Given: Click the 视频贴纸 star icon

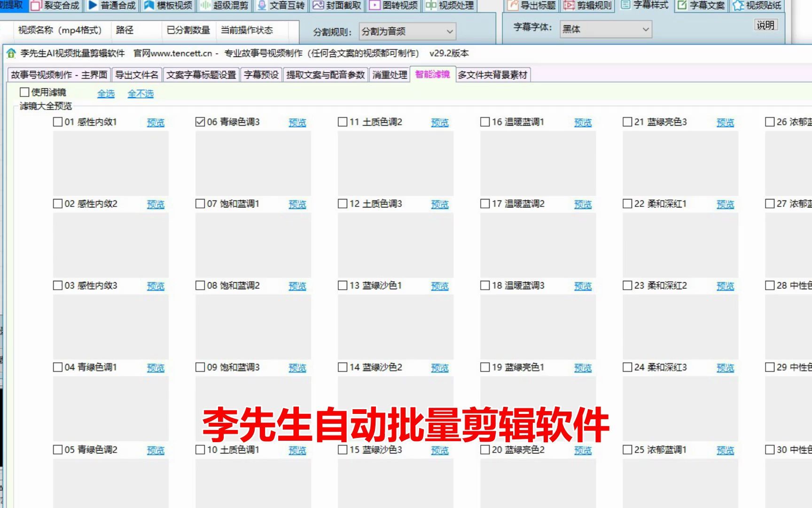Looking at the screenshot, I should pyautogui.click(x=738, y=5).
